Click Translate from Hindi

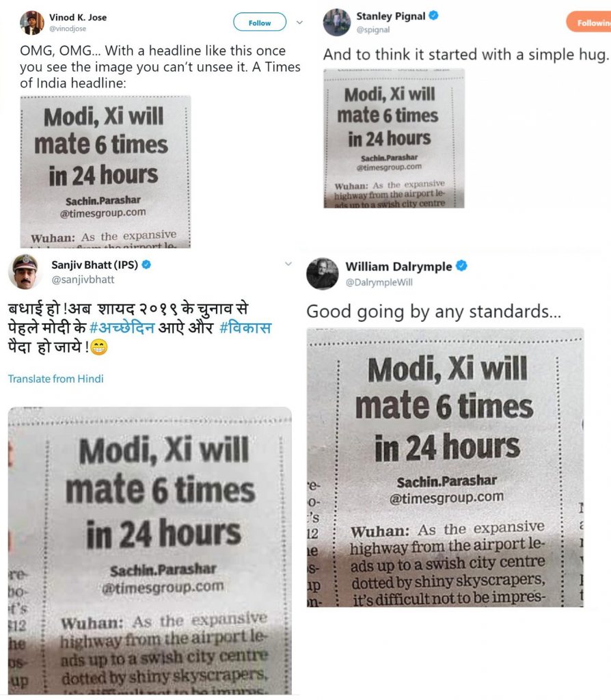56,379
